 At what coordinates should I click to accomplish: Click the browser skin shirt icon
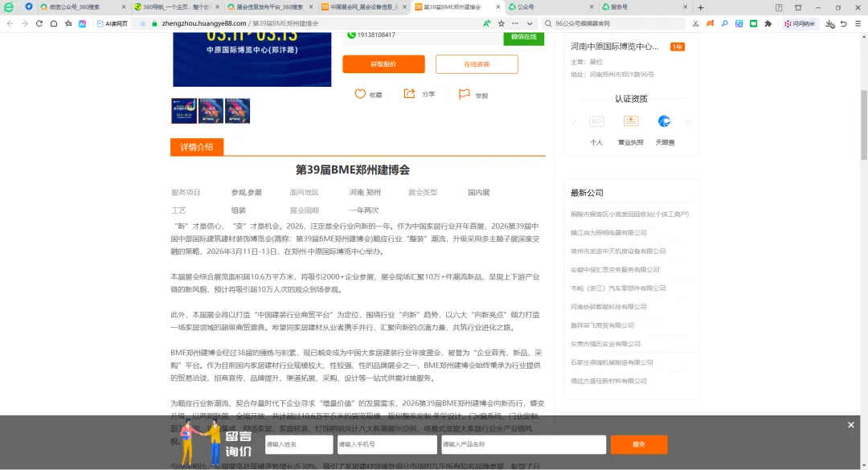tap(798, 7)
